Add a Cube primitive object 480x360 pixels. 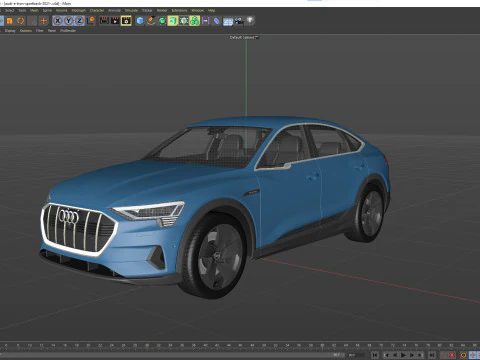140,21
